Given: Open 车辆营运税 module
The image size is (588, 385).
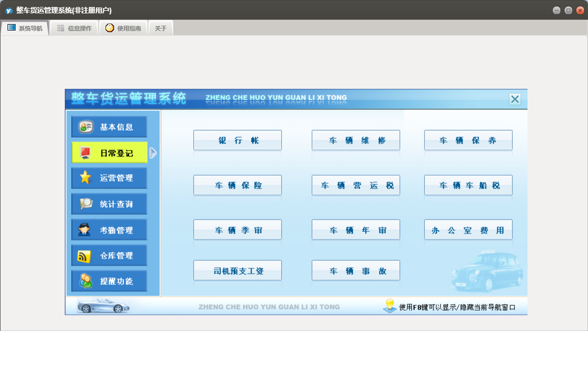Looking at the screenshot, I should 356,185.
